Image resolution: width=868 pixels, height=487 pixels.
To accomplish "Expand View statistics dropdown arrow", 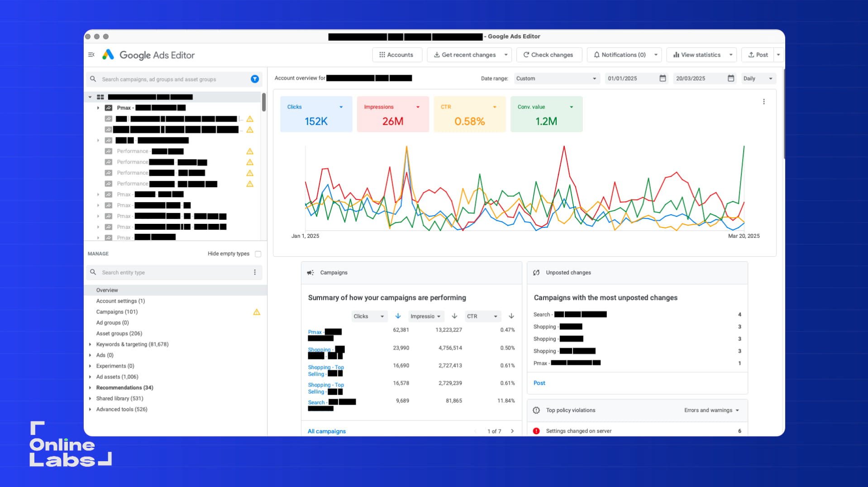I will tap(731, 55).
